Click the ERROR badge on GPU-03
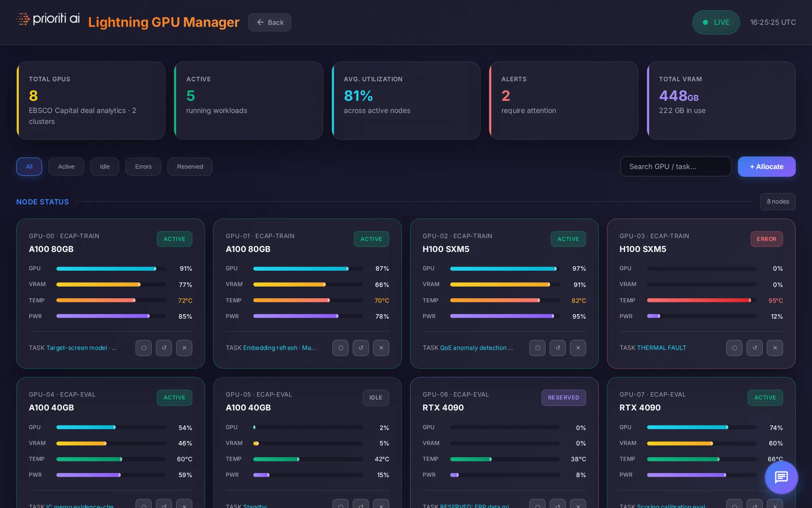This screenshot has width=812, height=508. tap(767, 239)
